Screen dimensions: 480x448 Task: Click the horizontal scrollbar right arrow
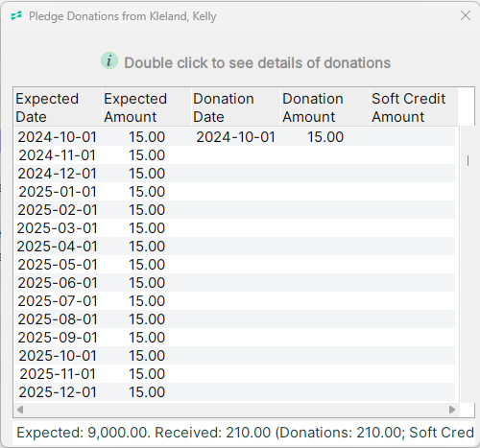452,410
